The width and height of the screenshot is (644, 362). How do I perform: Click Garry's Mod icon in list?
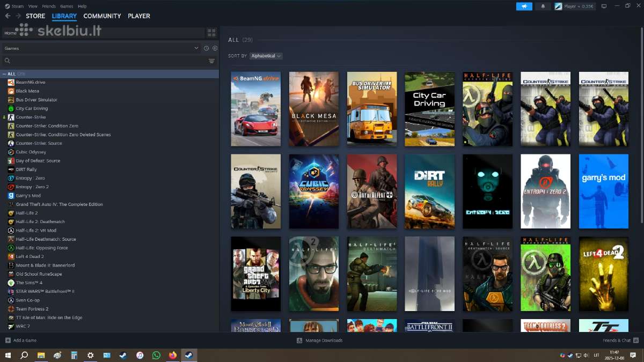11,196
